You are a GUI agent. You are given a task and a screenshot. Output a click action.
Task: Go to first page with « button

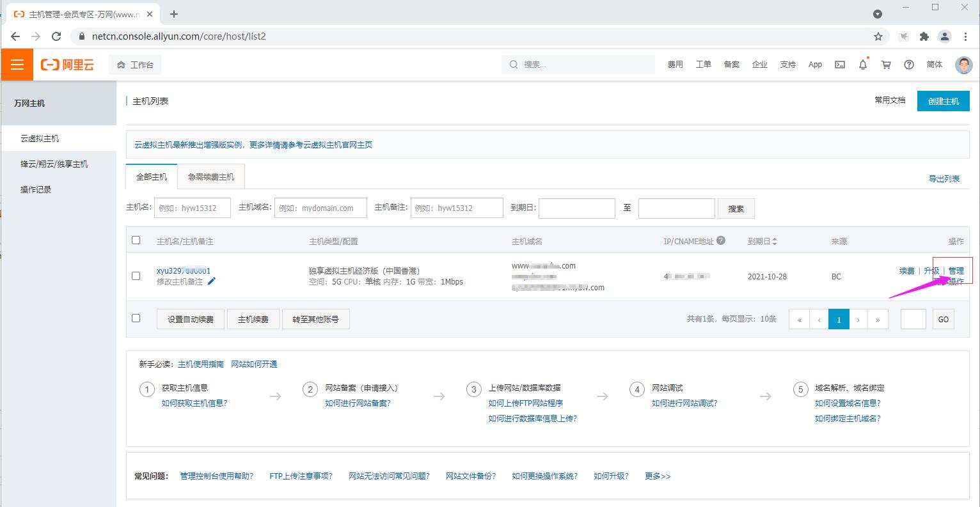coord(799,319)
